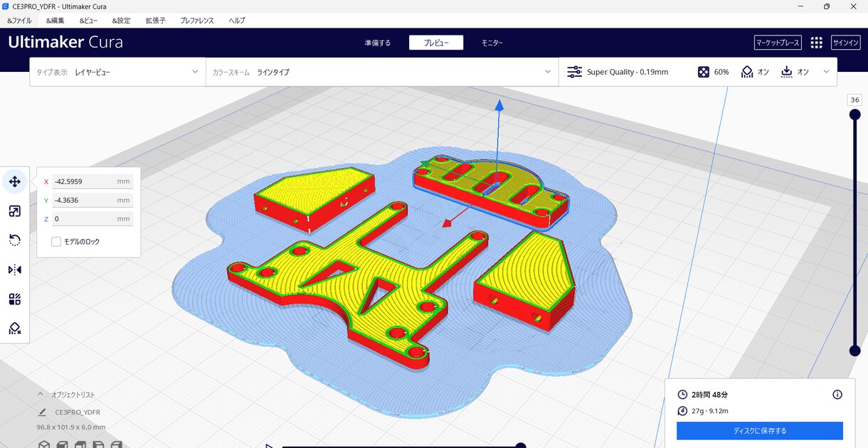Restore down the Cura window
The height and width of the screenshot is (448, 868).
827,6
